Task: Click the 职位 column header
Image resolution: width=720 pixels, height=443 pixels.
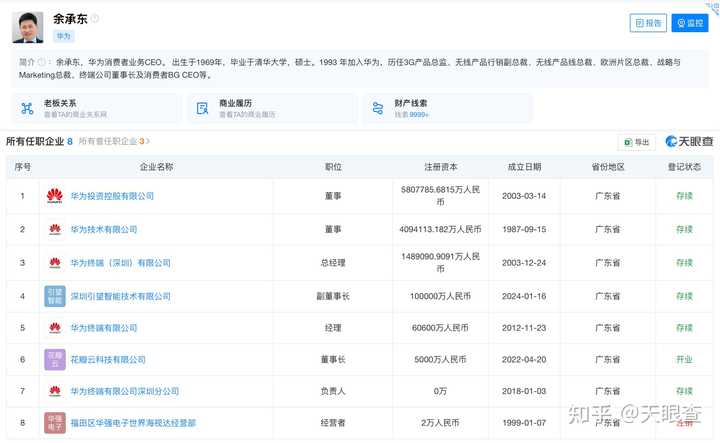Action: (333, 167)
